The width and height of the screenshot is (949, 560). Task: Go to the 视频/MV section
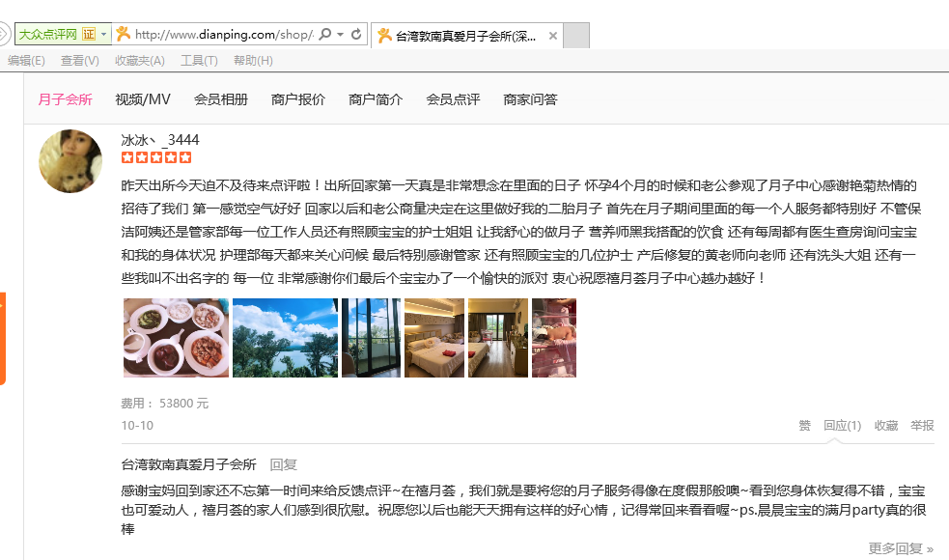coord(143,99)
